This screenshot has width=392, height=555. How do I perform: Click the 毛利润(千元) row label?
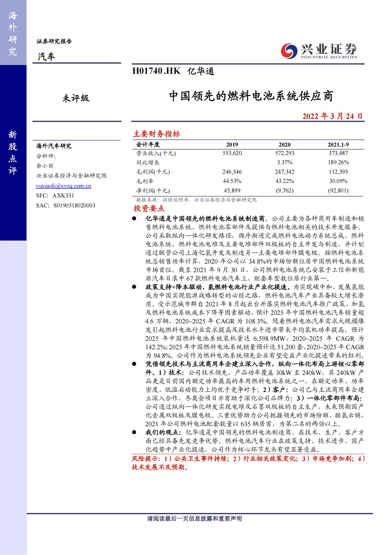point(153,172)
